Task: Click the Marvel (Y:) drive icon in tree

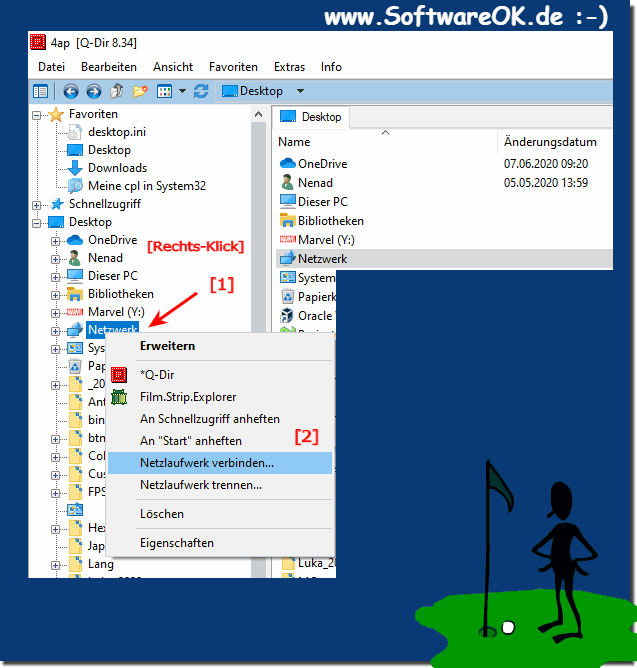Action: pos(75,312)
